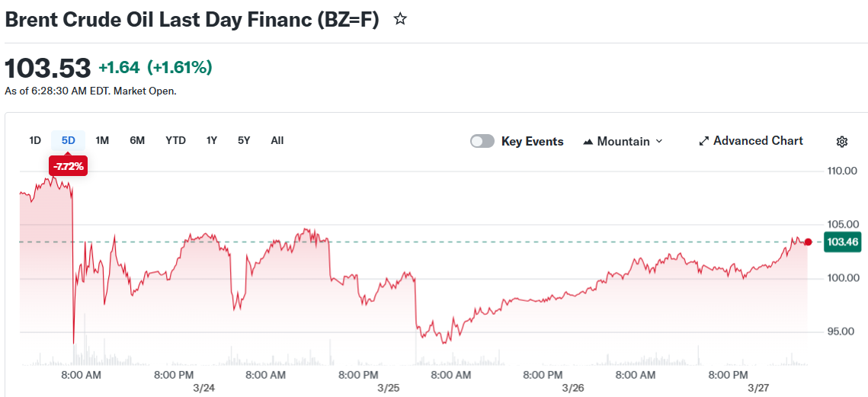Select the 1D time range tab
Screen dimensions: 868x397
pyautogui.click(x=35, y=140)
